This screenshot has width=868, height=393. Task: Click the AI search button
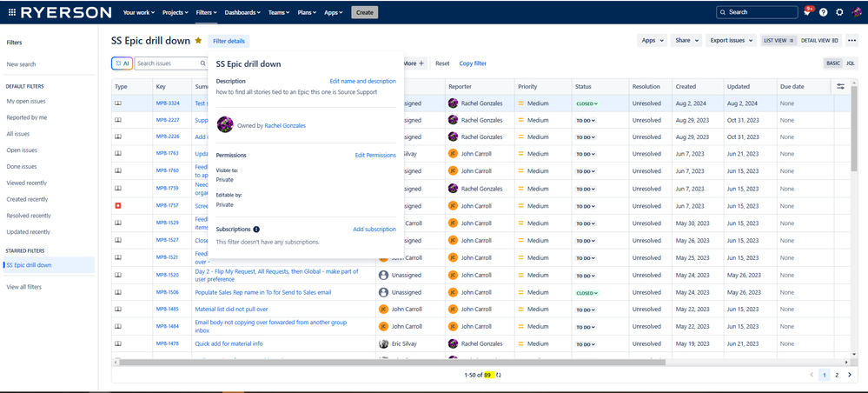pos(122,63)
